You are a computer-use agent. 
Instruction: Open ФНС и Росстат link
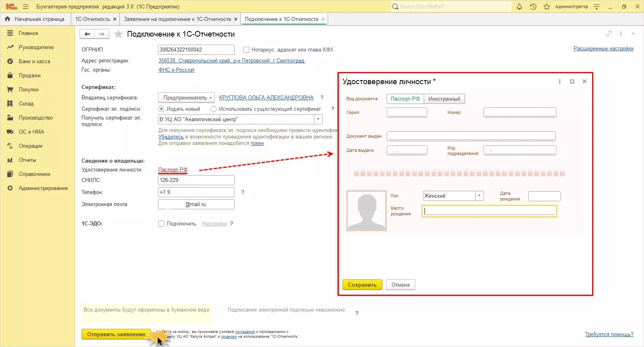point(176,70)
